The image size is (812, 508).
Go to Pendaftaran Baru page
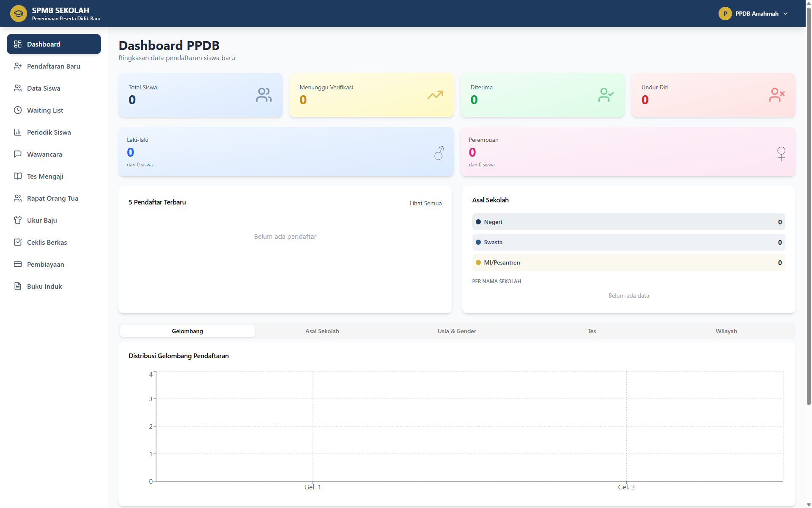(54, 66)
